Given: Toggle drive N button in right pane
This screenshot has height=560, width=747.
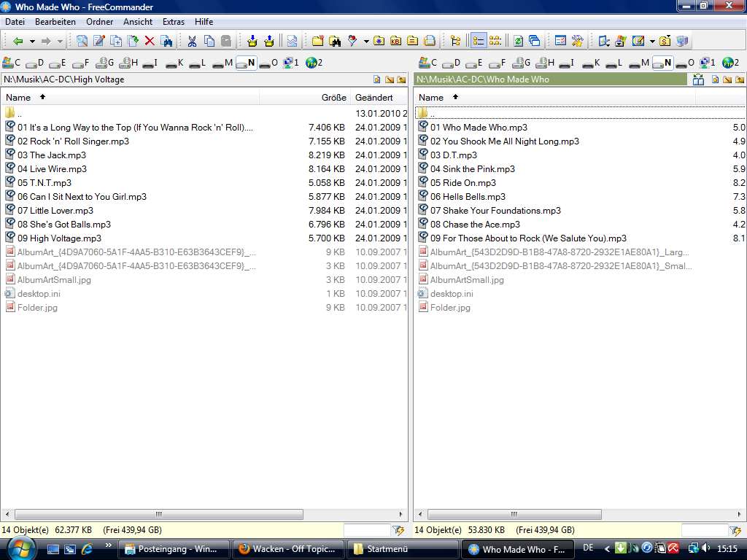Looking at the screenshot, I should (x=662, y=63).
